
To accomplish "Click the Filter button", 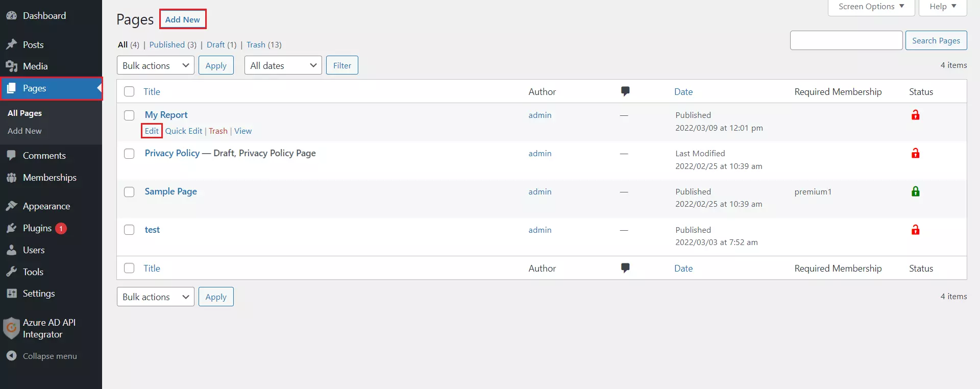I will pos(342,65).
